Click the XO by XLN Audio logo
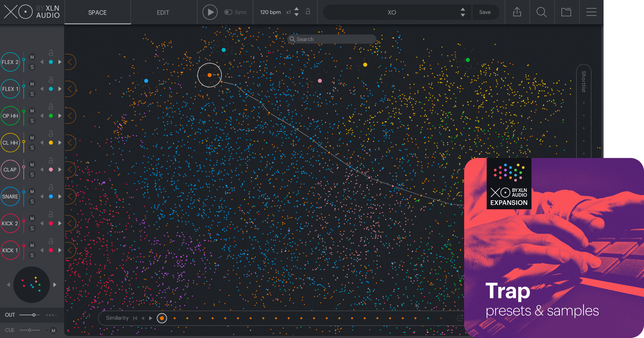Image resolution: width=644 pixels, height=338 pixels. pos(32,12)
